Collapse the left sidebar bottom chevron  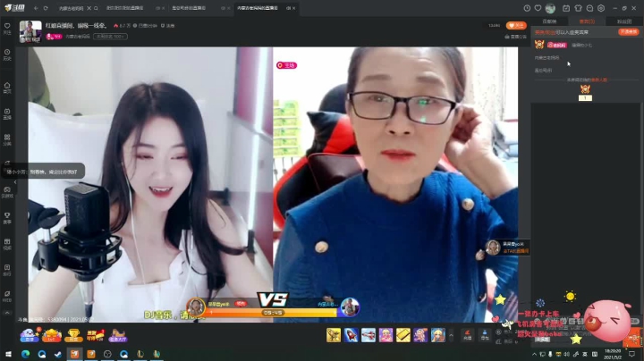tap(7, 313)
